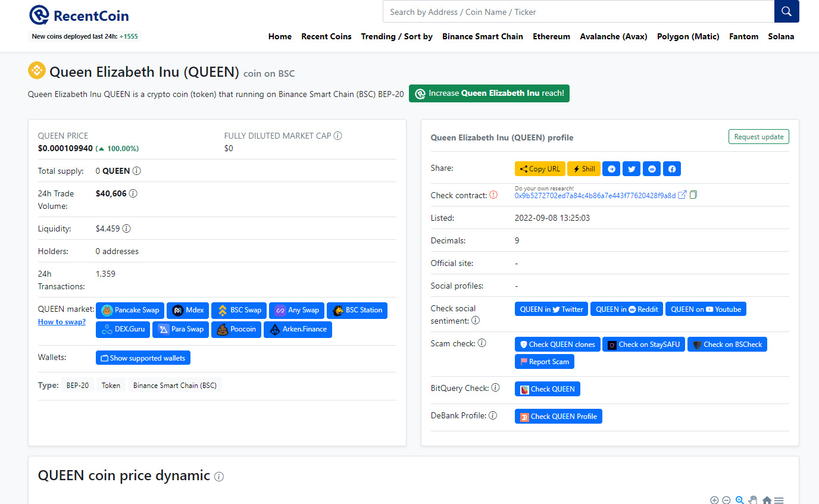
Task: Open Arken.Finance market
Action: click(x=298, y=329)
